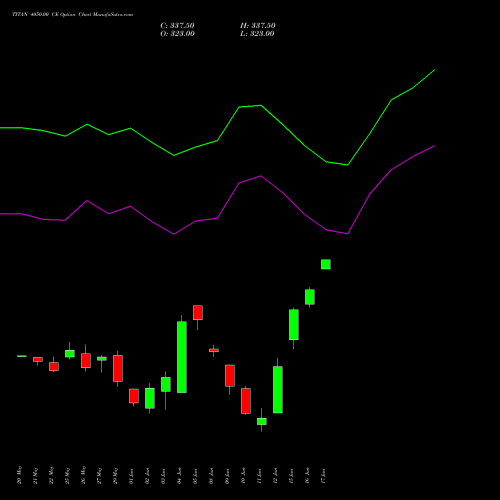Viewport: 500px width, 500px height.
Task: Select the '22 May' date label
Action: tap(51, 475)
